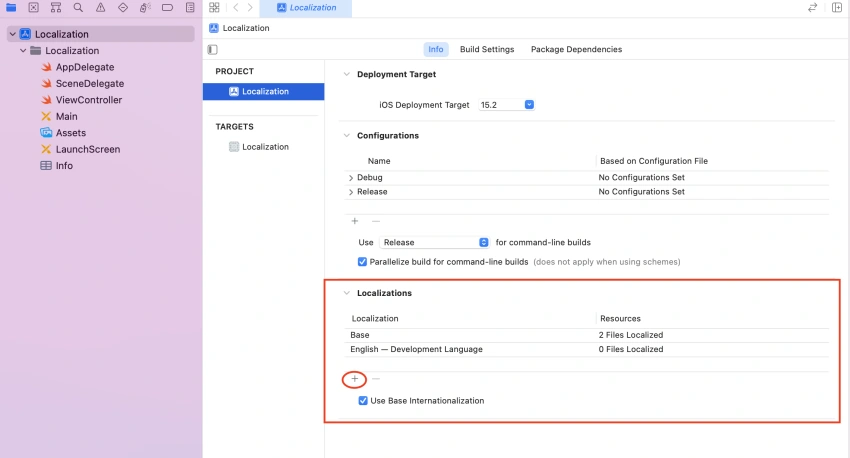This screenshot has width=850, height=458.
Task: Click the Localization breadcrumb project icon
Action: 214,28
